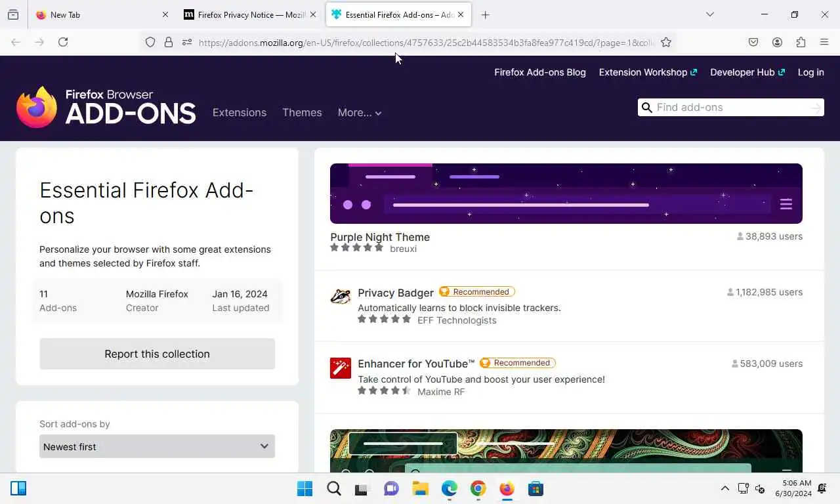The width and height of the screenshot is (840, 504).
Task: Open the Windows Start menu
Action: point(305,489)
